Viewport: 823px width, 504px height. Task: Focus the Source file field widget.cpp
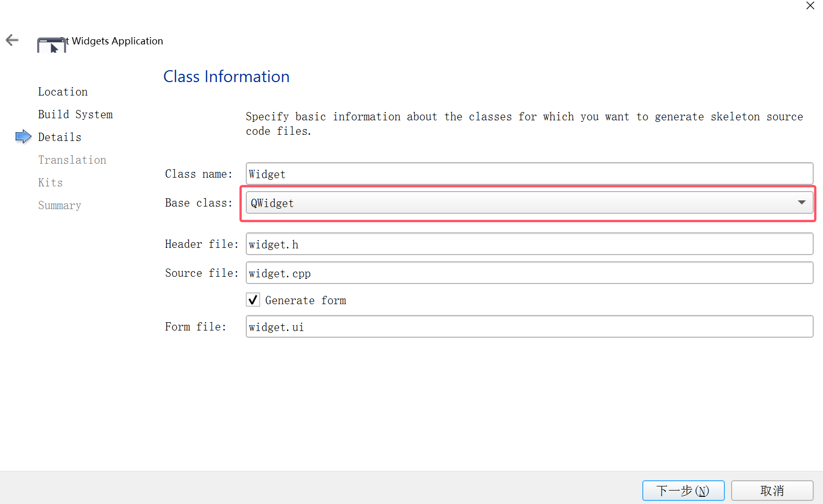[x=529, y=273]
